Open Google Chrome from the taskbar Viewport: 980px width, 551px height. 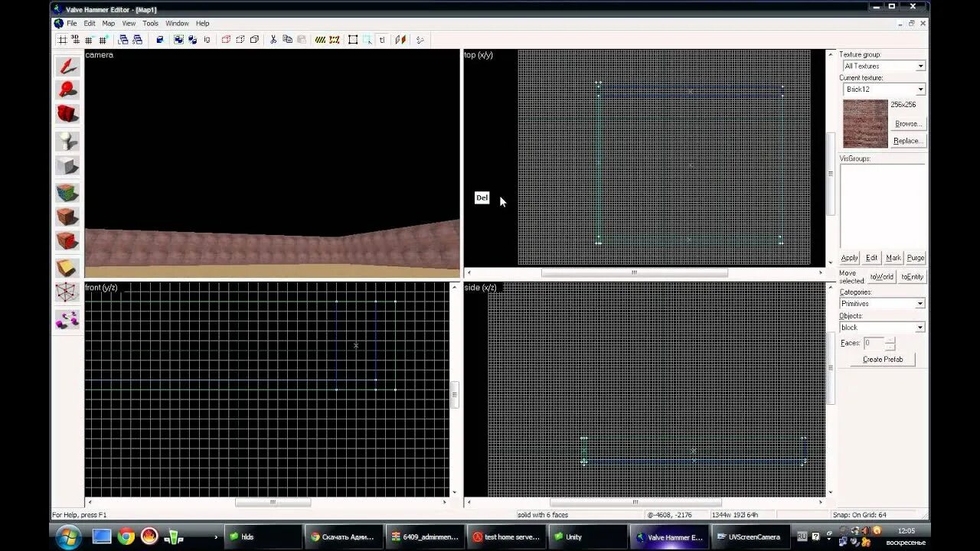[126, 536]
